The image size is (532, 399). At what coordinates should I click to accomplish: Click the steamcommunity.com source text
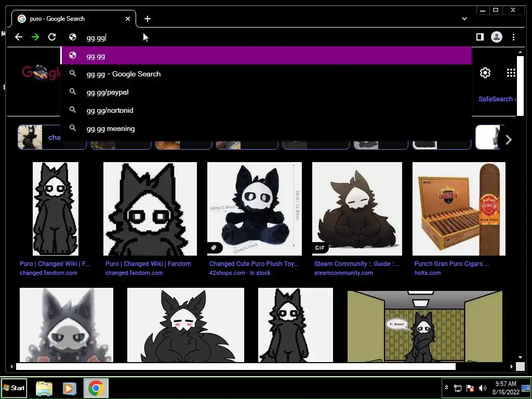tap(343, 273)
